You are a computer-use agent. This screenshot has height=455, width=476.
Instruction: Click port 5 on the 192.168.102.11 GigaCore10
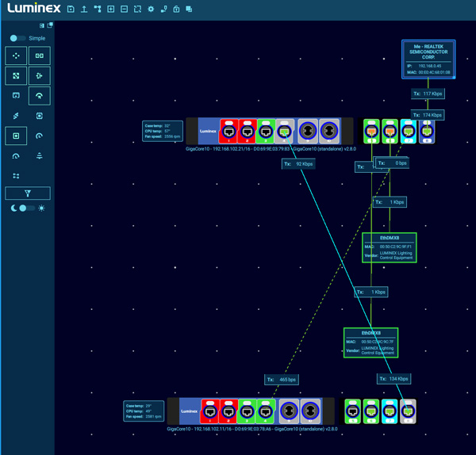pyautogui.click(x=353, y=411)
